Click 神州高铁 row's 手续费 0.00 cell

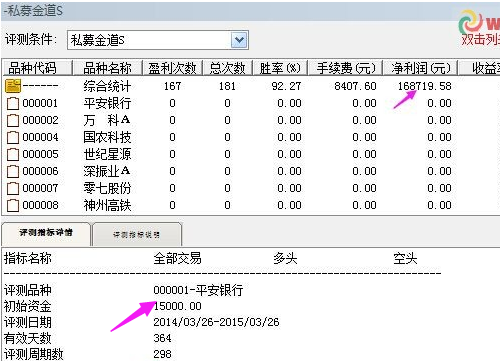[365, 205]
